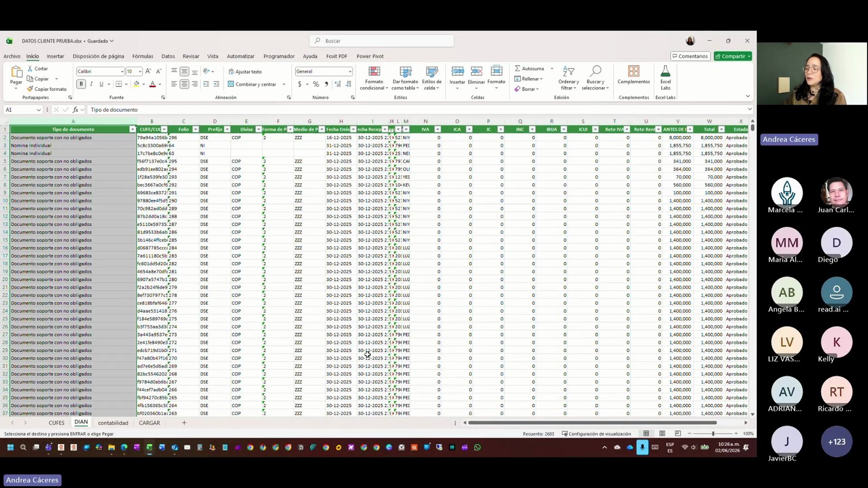
Task: Toggle italic formatting
Action: point(91,84)
